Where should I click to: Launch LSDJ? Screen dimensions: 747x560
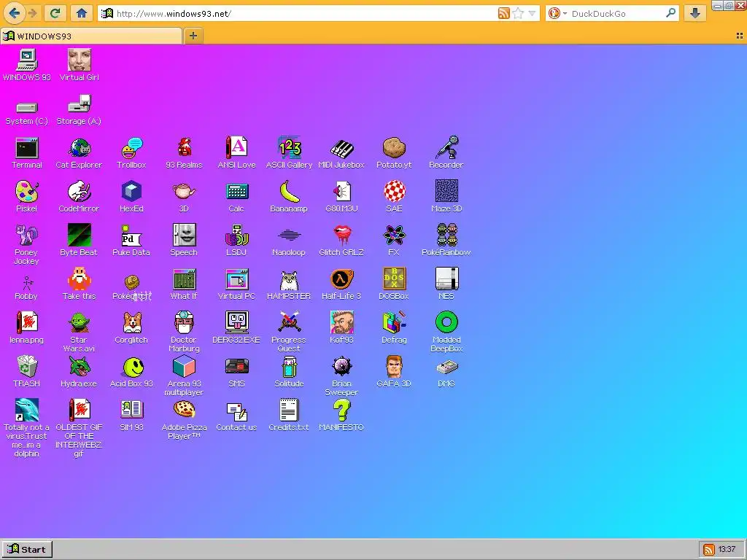tap(236, 240)
